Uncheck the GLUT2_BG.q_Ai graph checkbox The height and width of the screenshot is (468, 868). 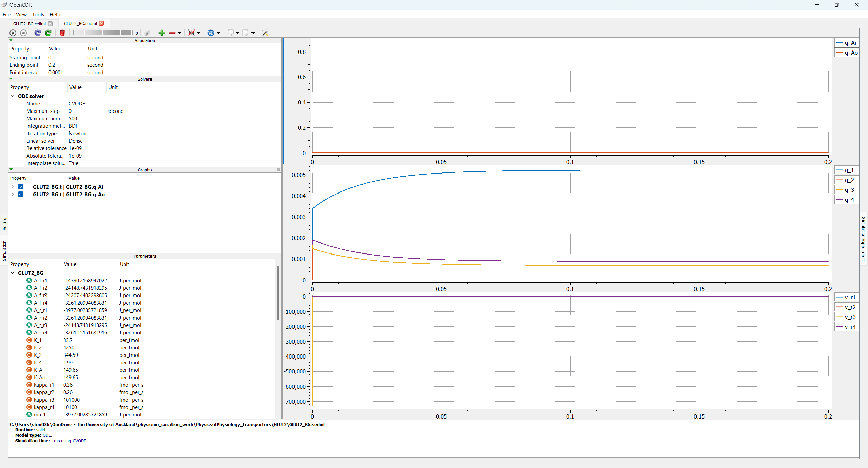pos(21,187)
